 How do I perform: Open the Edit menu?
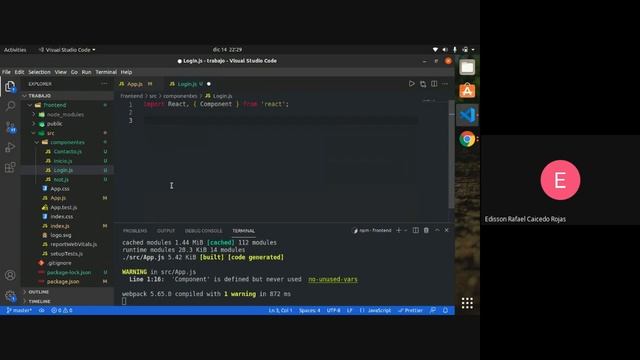[19, 72]
